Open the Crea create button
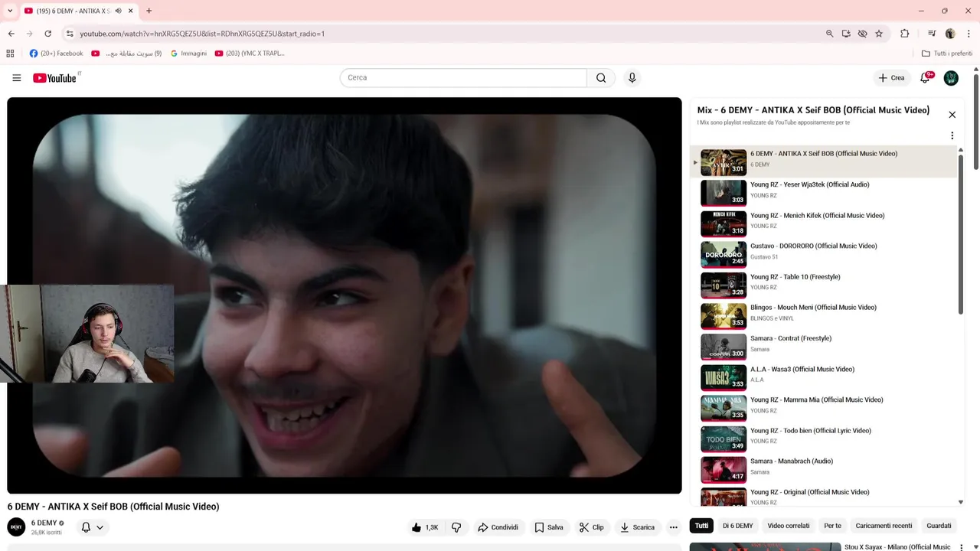Image resolution: width=980 pixels, height=551 pixels. [x=891, y=77]
